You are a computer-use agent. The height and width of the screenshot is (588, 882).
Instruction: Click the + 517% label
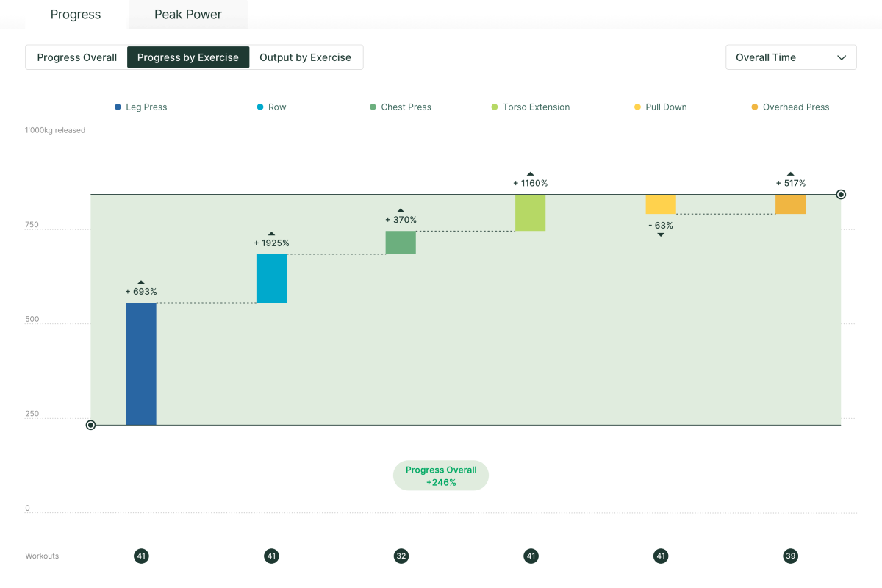tap(791, 183)
